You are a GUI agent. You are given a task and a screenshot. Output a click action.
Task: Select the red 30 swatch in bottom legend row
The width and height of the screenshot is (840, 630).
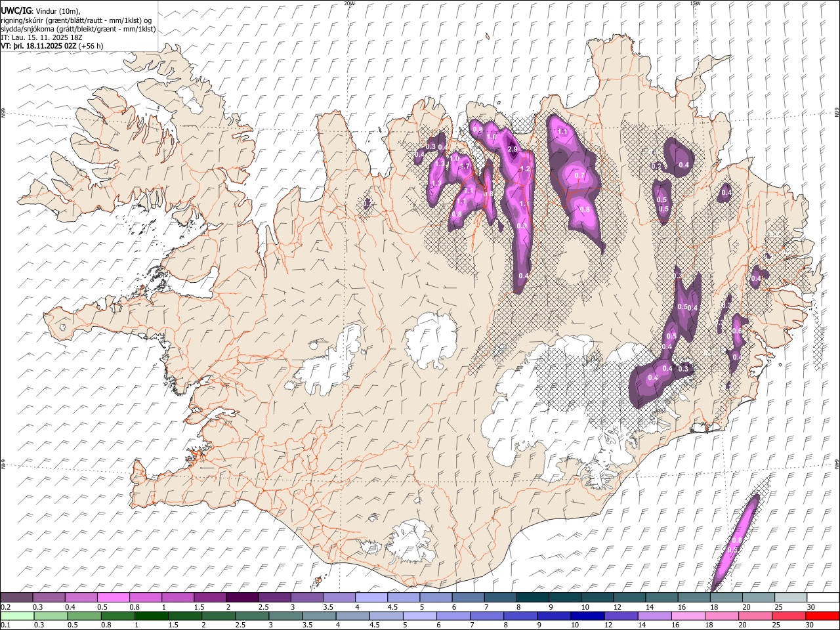[822, 616]
